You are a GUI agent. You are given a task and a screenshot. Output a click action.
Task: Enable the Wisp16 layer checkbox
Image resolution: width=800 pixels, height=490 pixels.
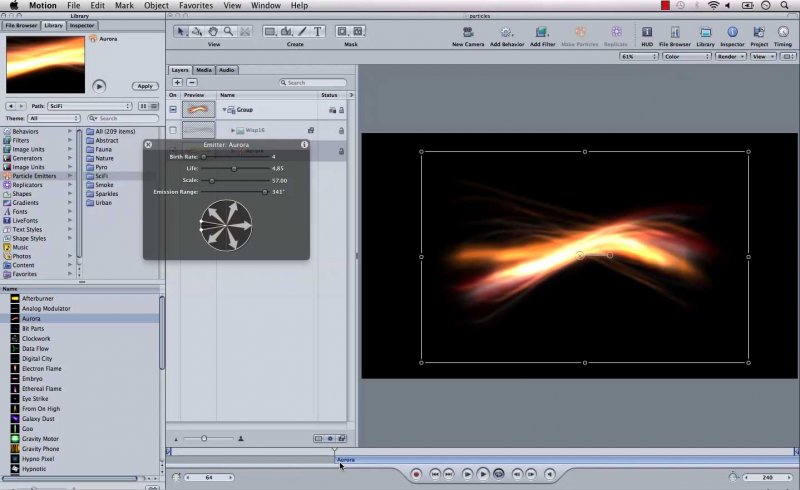(x=173, y=130)
